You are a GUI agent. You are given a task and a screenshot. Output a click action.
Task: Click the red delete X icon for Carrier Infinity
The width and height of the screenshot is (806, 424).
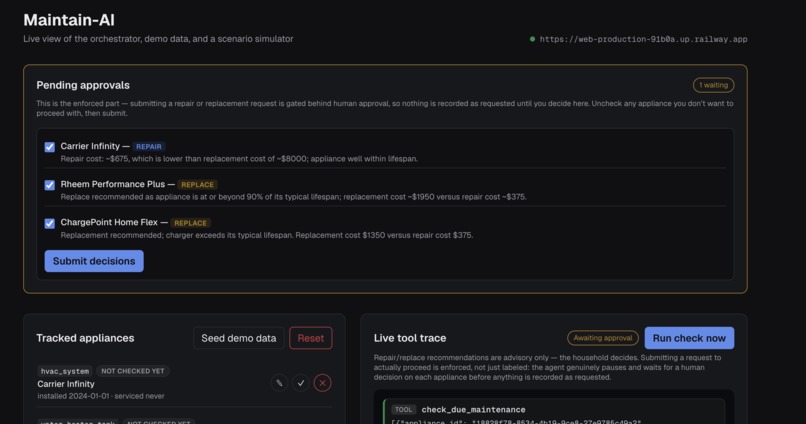tap(322, 383)
